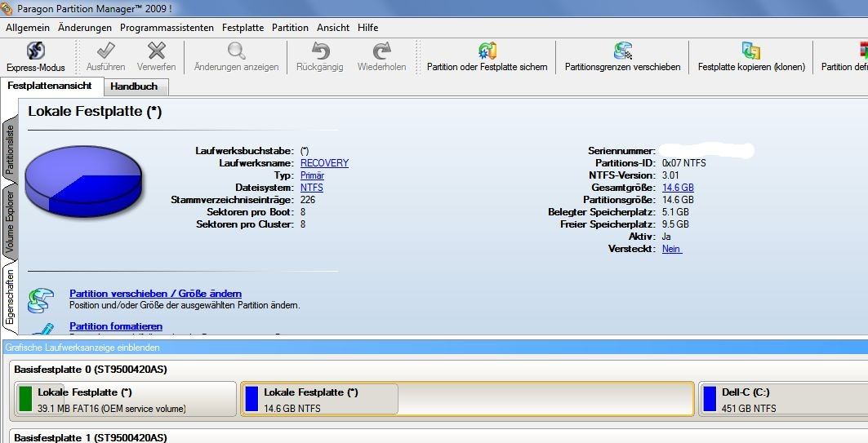Click the Partition defragmentieren toolbar item
Screen dimensions: 868x443
[844, 57]
